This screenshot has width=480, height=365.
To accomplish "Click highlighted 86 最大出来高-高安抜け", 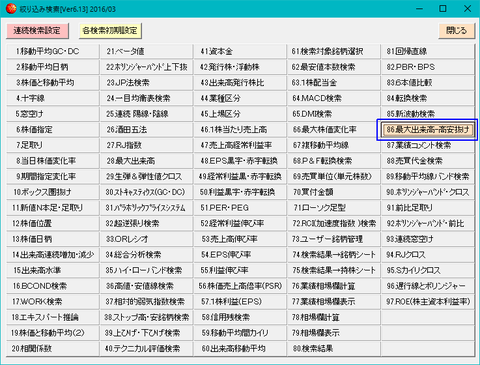I will 428,130.
